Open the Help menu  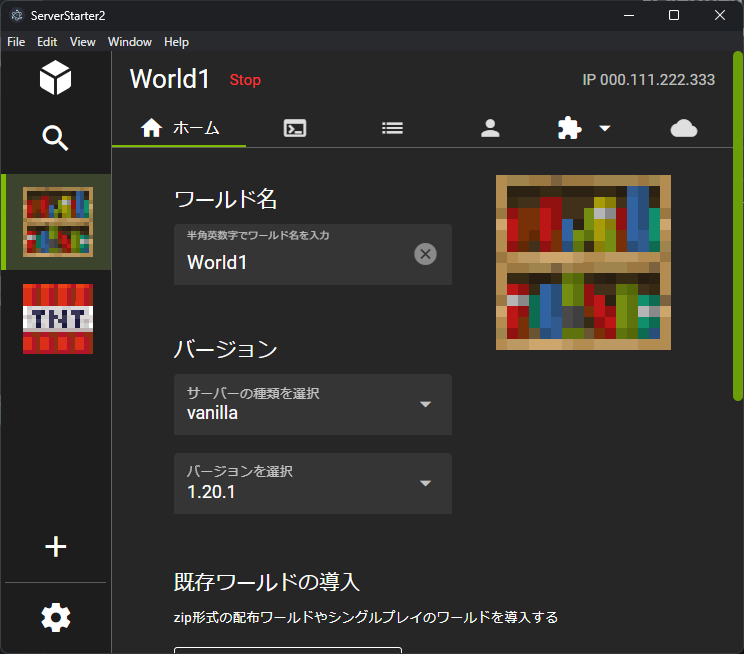tap(177, 42)
